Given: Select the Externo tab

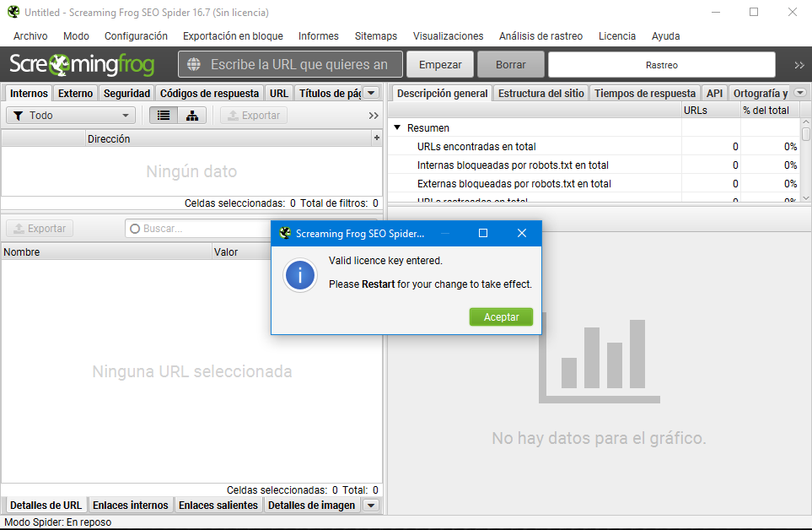Looking at the screenshot, I should click(x=76, y=93).
